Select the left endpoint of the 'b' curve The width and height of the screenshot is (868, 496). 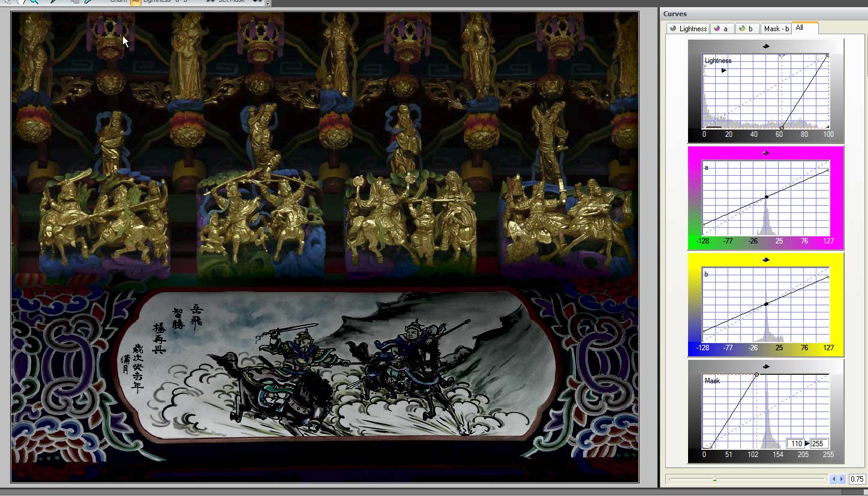pyautogui.click(x=704, y=330)
